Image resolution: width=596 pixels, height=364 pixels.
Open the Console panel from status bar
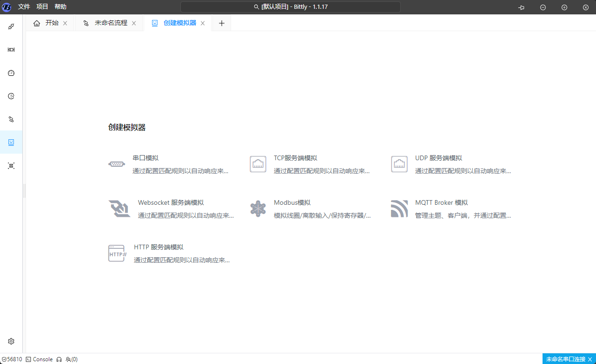39,359
